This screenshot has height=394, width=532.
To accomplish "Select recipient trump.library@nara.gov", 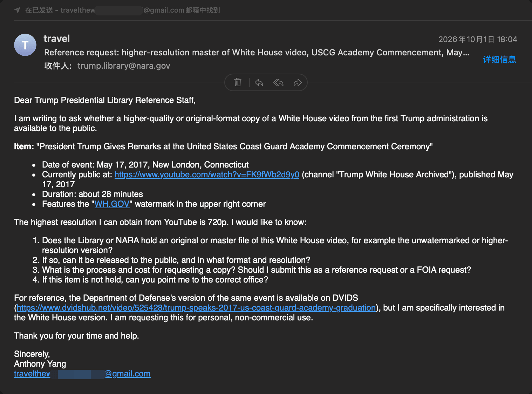I will [124, 66].
